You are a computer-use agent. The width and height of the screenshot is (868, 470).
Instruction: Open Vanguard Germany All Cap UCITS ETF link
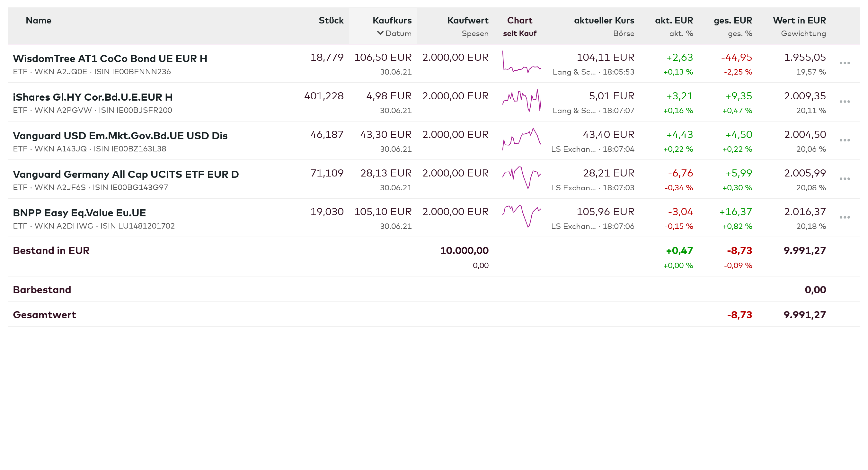point(126,174)
